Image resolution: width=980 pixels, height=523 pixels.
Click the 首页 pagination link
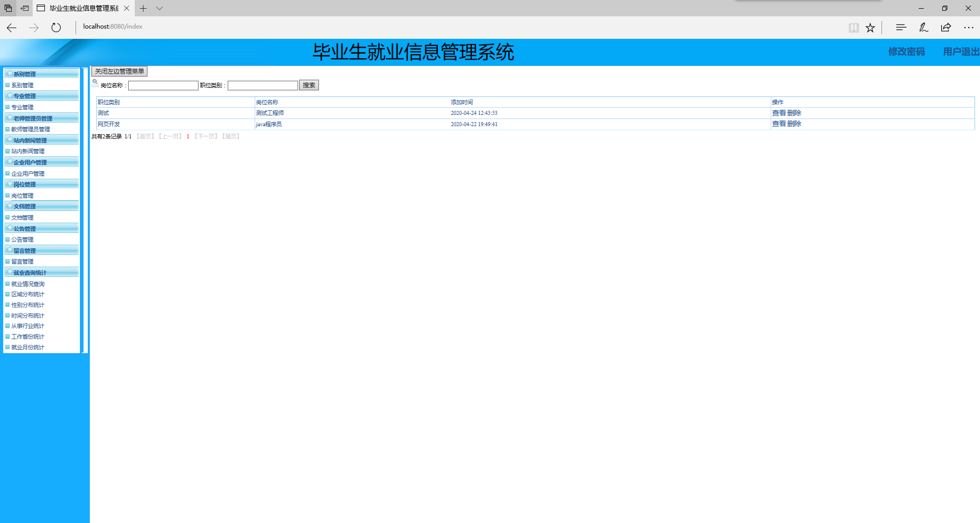click(x=145, y=136)
